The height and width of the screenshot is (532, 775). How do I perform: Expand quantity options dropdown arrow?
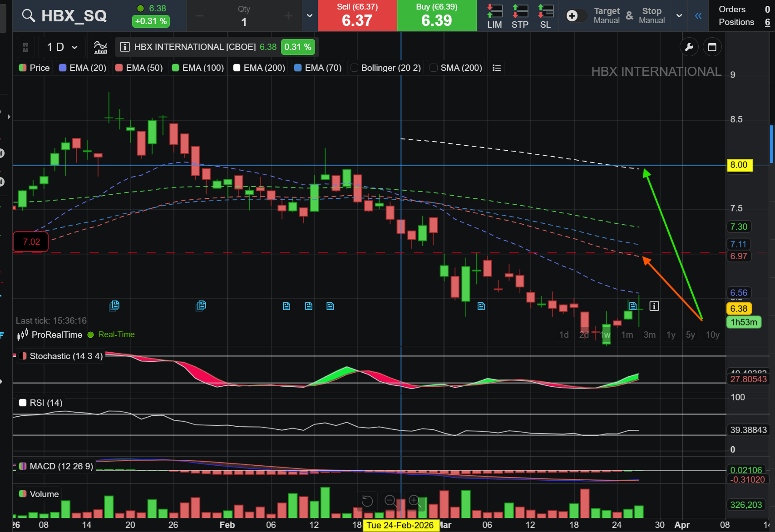point(310,16)
